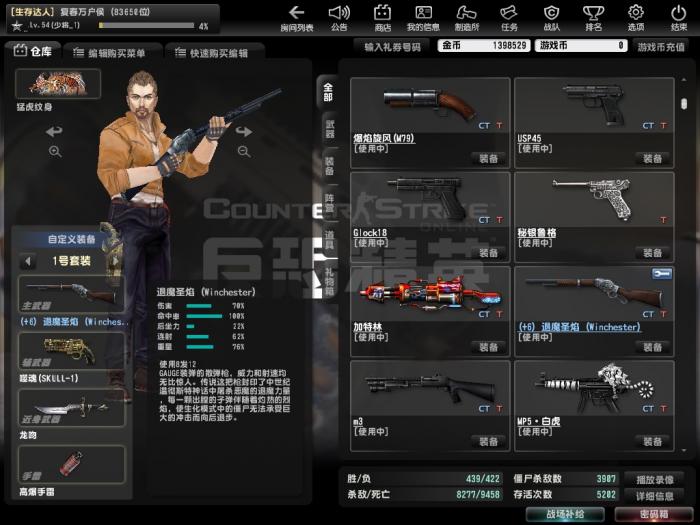Click the zombie kills value 3987

[606, 479]
